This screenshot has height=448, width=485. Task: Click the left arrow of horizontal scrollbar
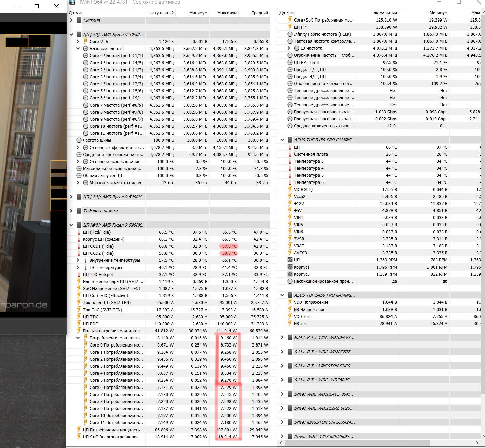click(282, 443)
